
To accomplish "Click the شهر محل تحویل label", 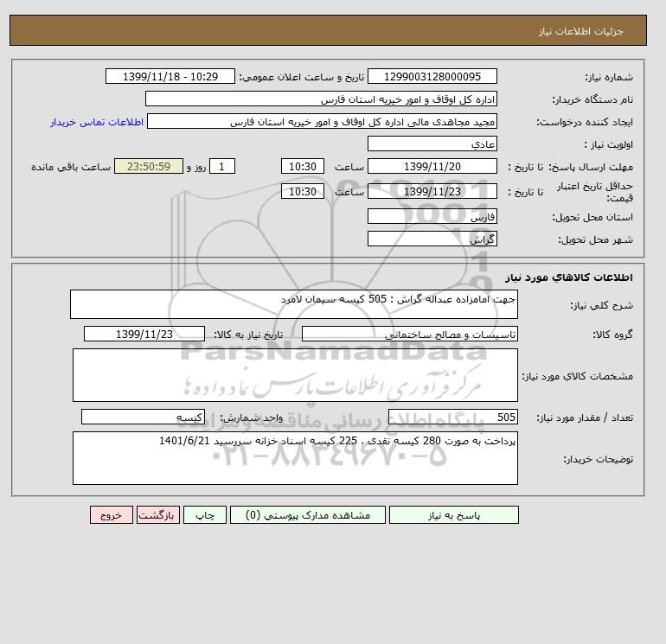I will (595, 239).
